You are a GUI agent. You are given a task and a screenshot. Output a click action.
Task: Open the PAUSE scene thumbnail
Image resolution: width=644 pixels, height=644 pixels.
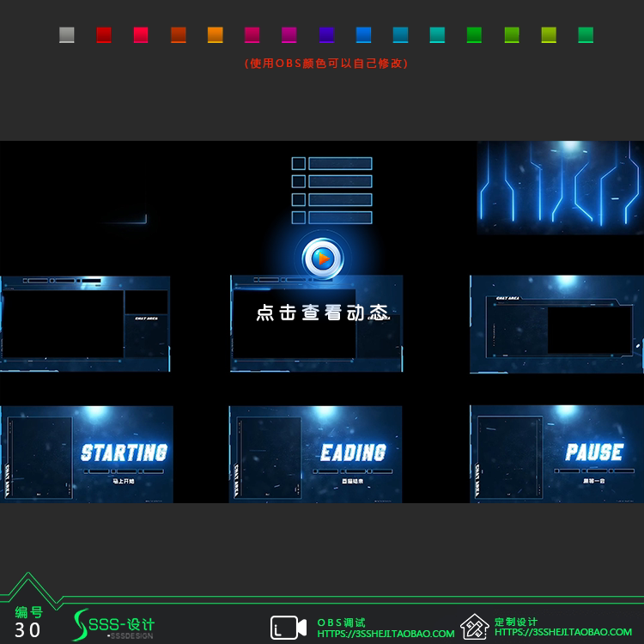557,454
